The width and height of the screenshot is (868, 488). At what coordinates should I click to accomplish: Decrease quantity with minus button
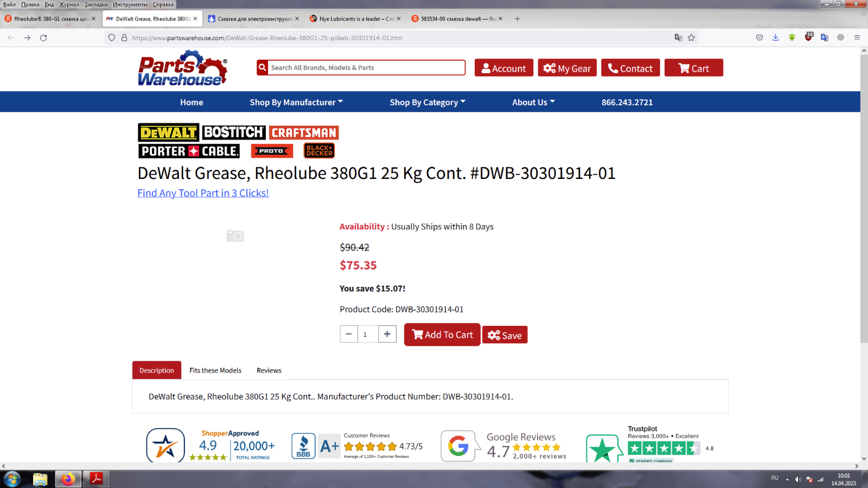click(x=349, y=334)
